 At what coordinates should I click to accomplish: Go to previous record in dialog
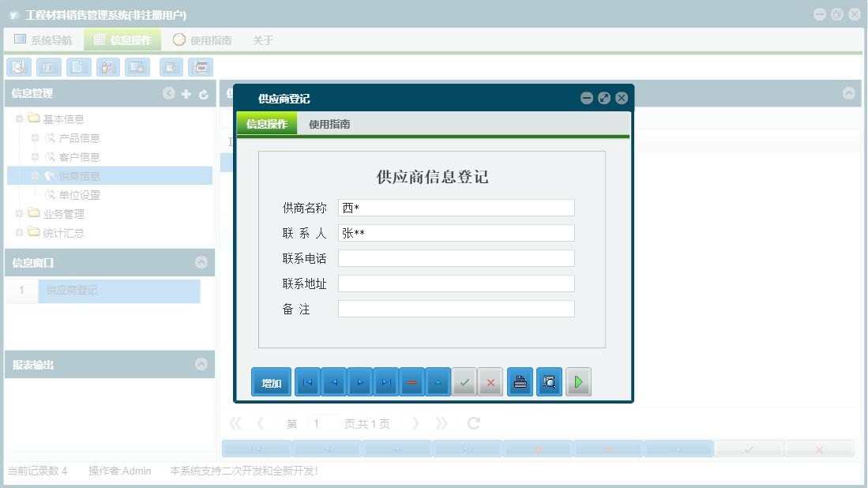(334, 381)
